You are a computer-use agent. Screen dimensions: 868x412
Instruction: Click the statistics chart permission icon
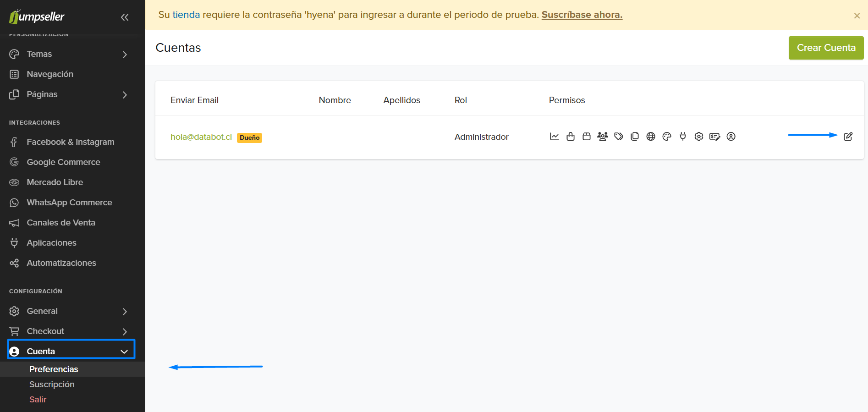tap(554, 137)
